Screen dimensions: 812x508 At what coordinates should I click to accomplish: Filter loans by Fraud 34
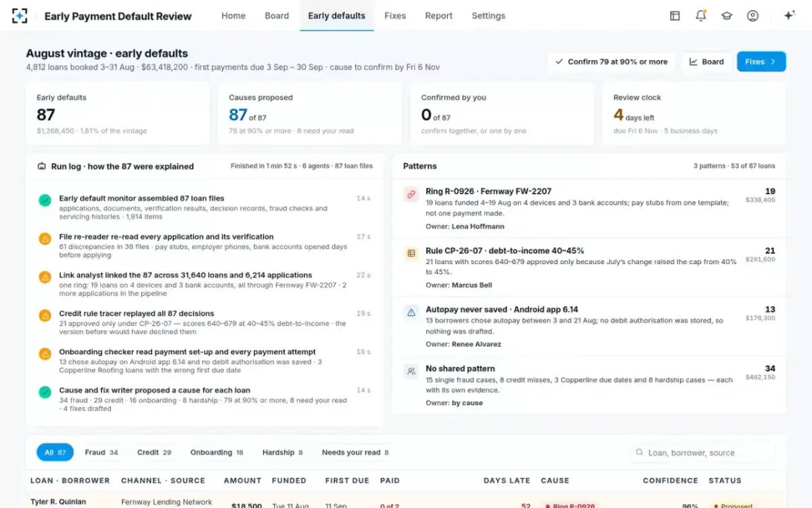pos(101,452)
